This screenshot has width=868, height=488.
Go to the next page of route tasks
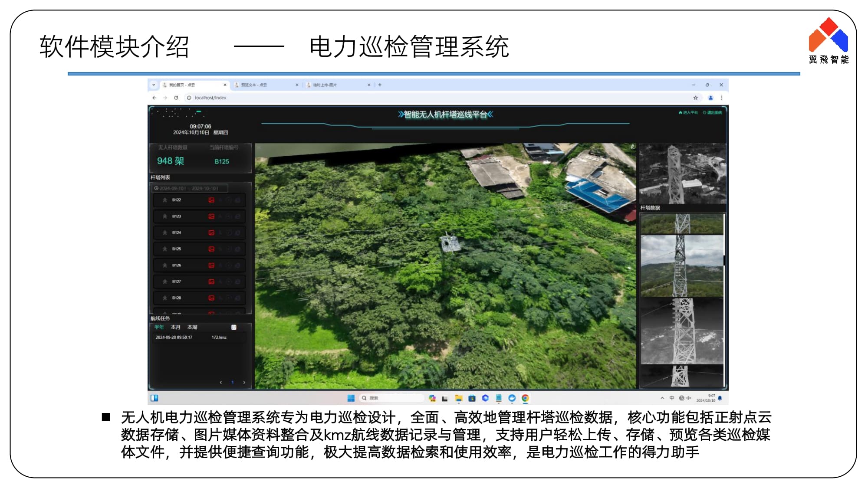click(x=244, y=382)
